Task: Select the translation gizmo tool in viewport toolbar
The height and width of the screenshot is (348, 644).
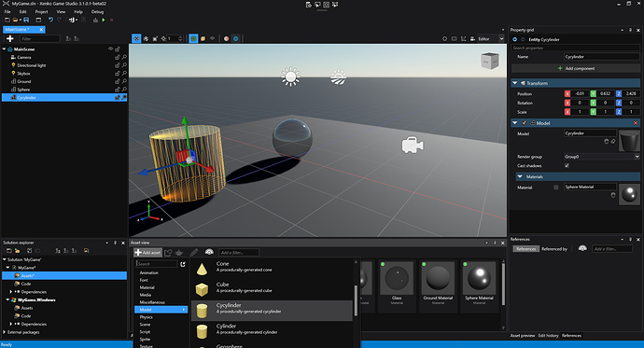Action: click(136, 38)
